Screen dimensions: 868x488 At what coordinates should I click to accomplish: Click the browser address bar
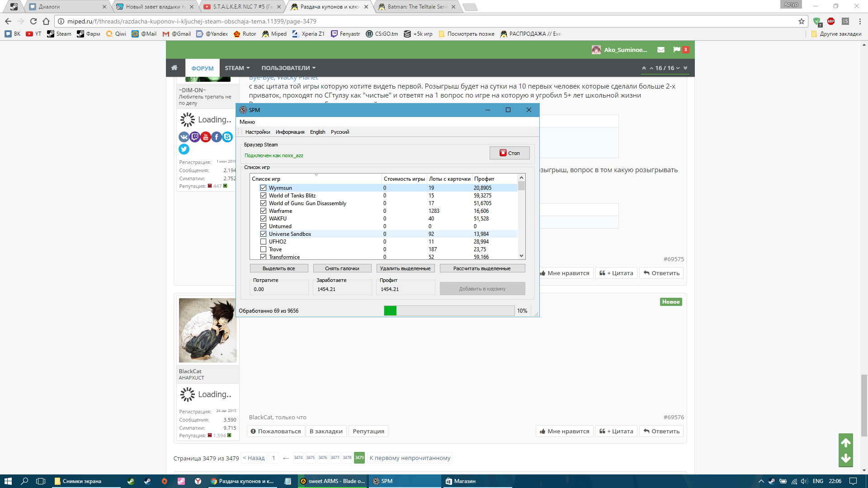point(432,21)
